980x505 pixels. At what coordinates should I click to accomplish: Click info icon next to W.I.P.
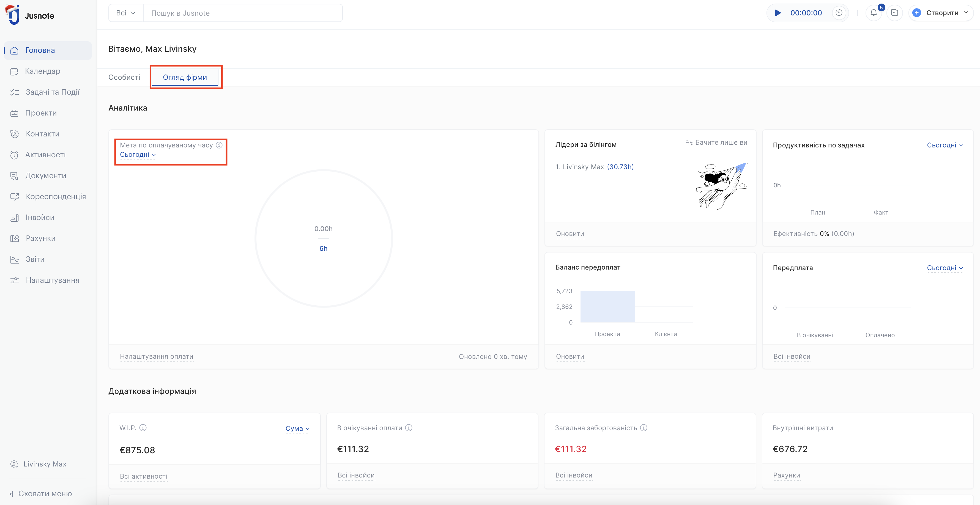pyautogui.click(x=143, y=428)
